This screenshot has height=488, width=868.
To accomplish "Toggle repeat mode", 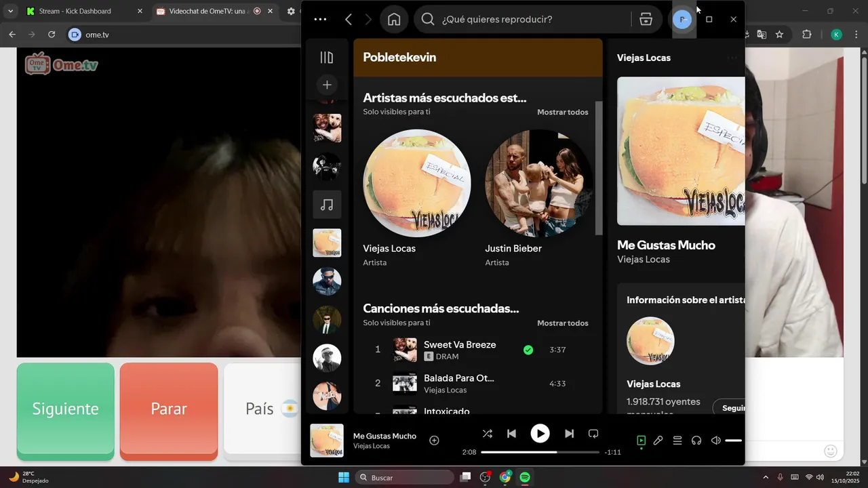I will (593, 434).
